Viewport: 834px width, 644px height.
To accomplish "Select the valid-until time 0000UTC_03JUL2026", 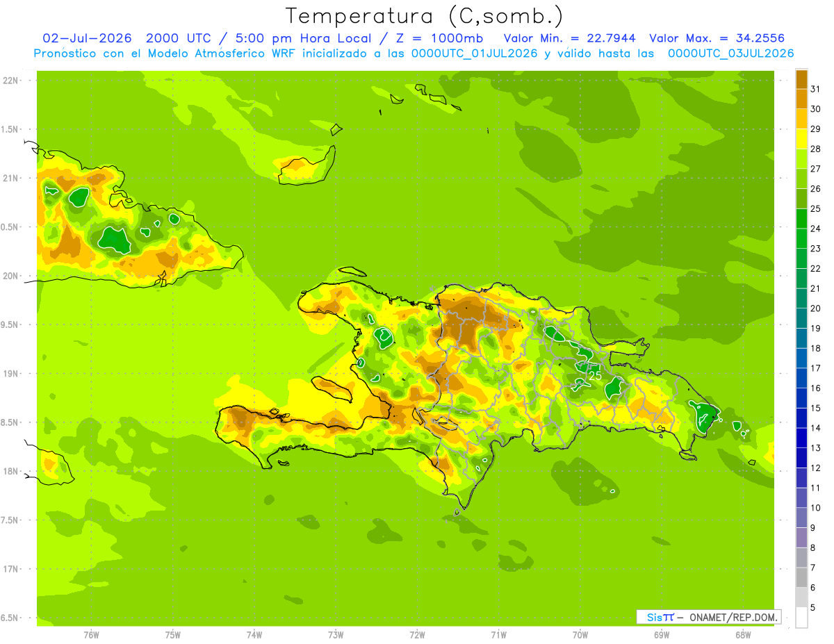I will coord(730,53).
